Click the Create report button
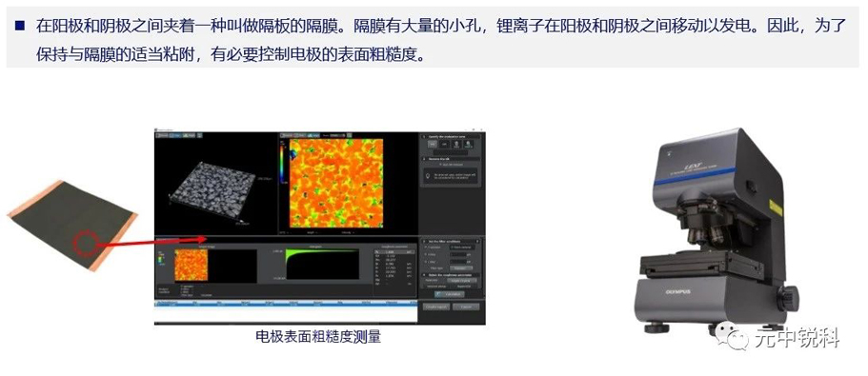 pos(436,307)
